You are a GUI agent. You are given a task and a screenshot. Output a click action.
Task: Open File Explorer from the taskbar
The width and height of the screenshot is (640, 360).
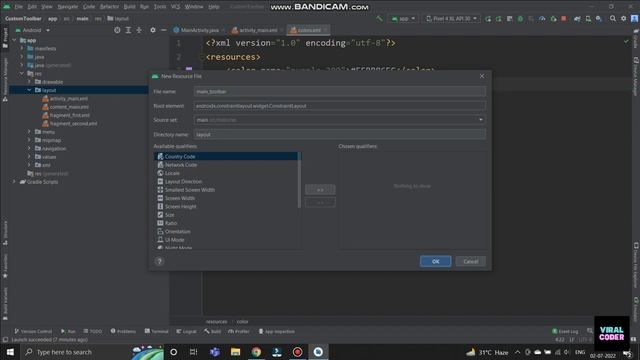coord(236,352)
